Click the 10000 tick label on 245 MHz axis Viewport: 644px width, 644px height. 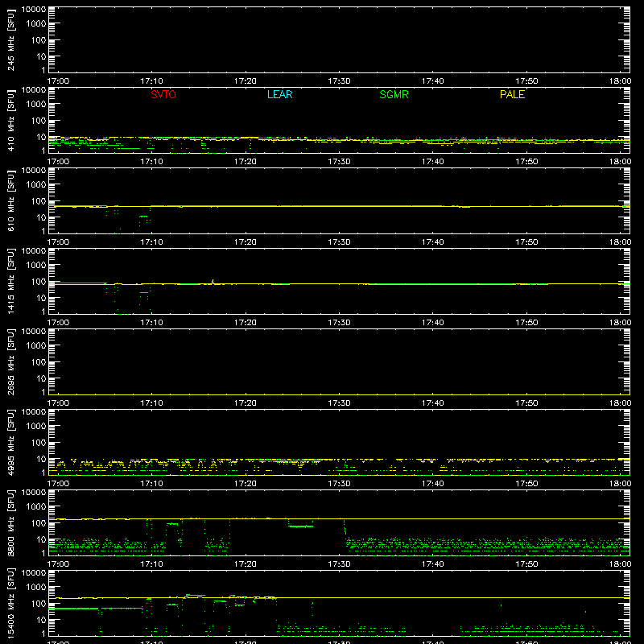pos(34,10)
